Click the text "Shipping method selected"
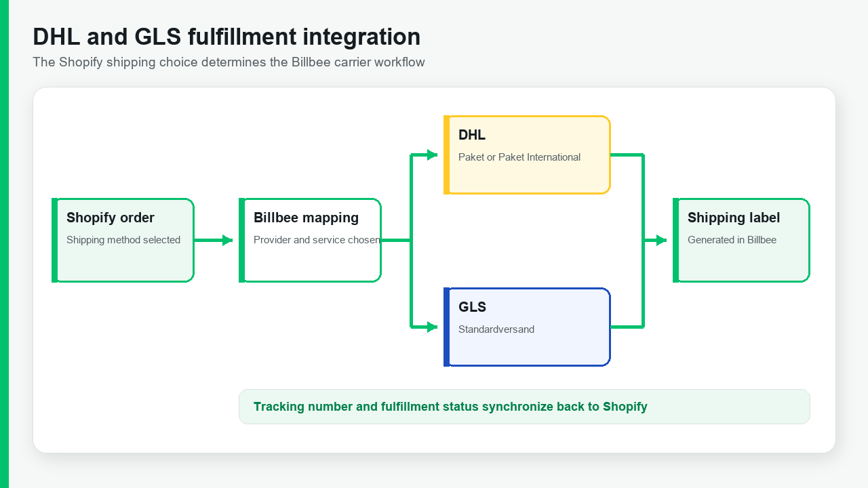 click(x=123, y=240)
